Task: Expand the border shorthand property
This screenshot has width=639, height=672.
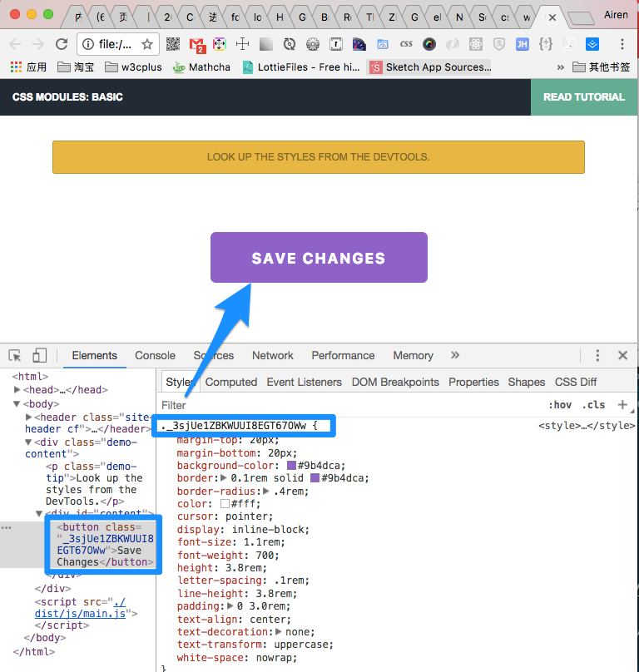Action: point(224,478)
